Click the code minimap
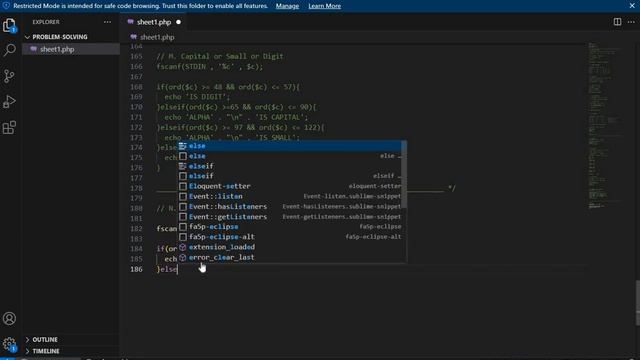Image resolution: width=640 pixels, height=360 pixels. (606, 125)
